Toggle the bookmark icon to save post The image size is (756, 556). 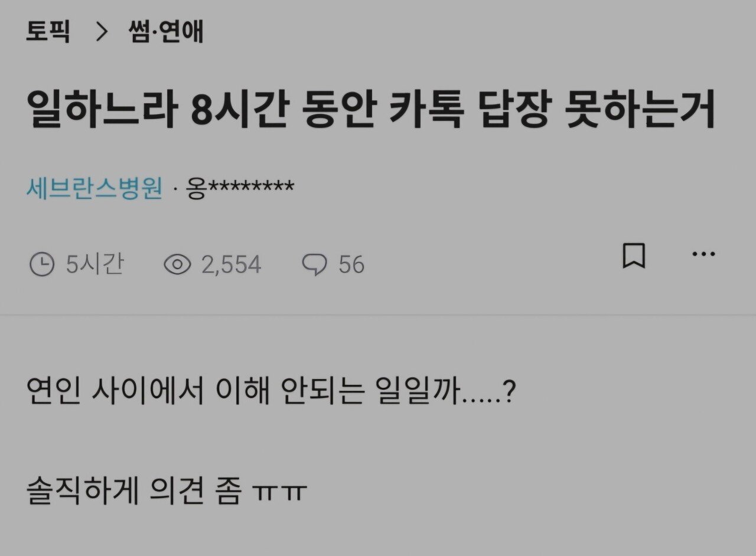(x=634, y=256)
